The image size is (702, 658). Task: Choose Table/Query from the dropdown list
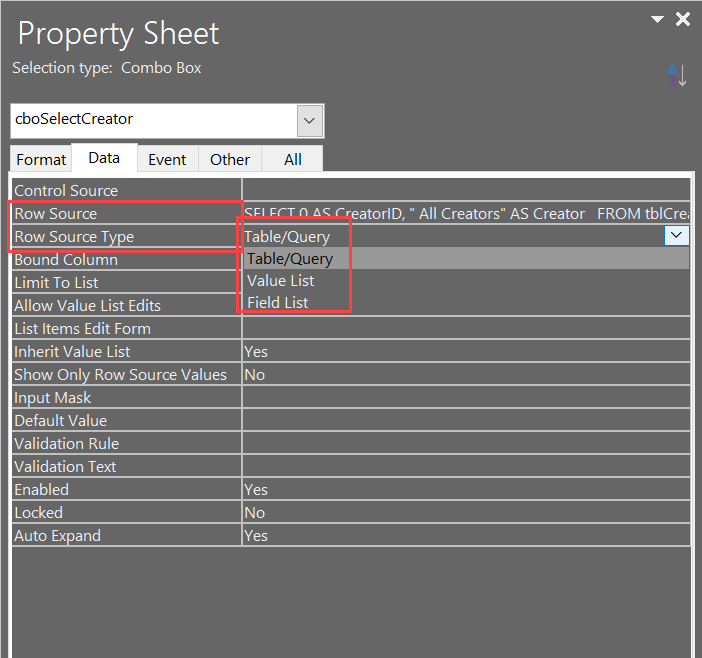coord(290,259)
